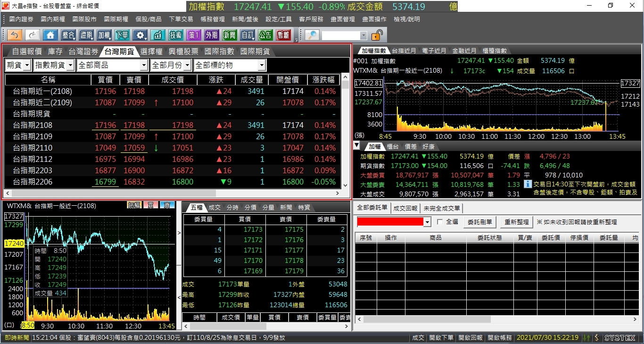This screenshot has width=644, height=344.
Task: Click the dollar sign icon in status bar
Action: click(596, 338)
